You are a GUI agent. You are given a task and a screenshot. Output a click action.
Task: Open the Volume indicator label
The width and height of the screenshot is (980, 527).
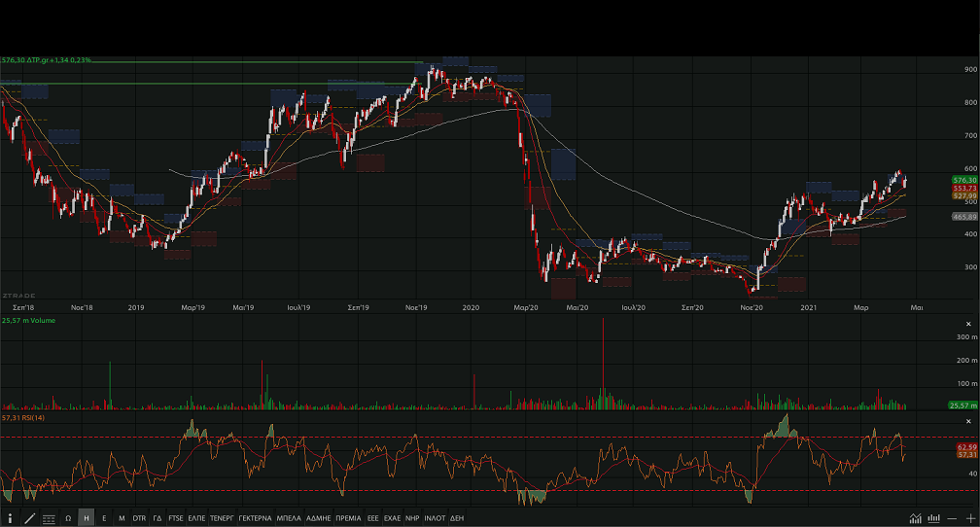(27, 320)
